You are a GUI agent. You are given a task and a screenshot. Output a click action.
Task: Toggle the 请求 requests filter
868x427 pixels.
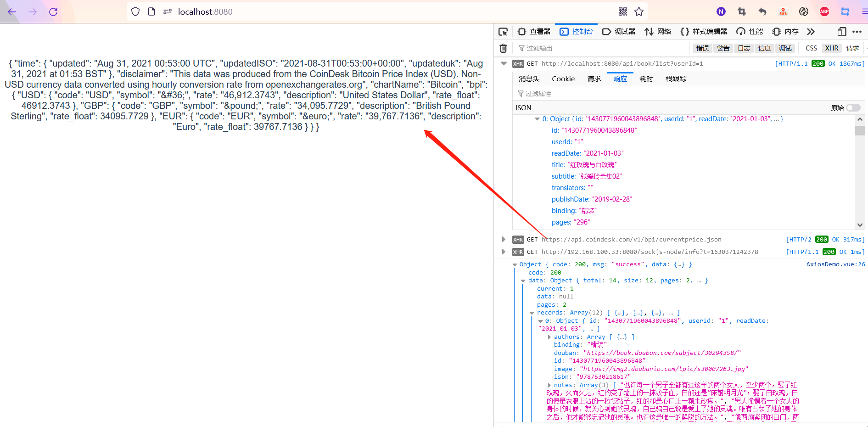[x=853, y=48]
